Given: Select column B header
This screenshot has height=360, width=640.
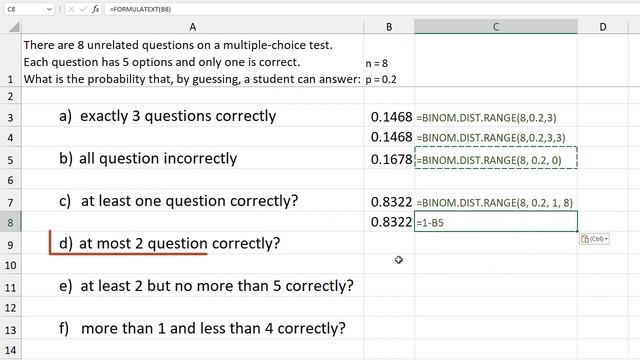Looking at the screenshot, I should tap(389, 27).
